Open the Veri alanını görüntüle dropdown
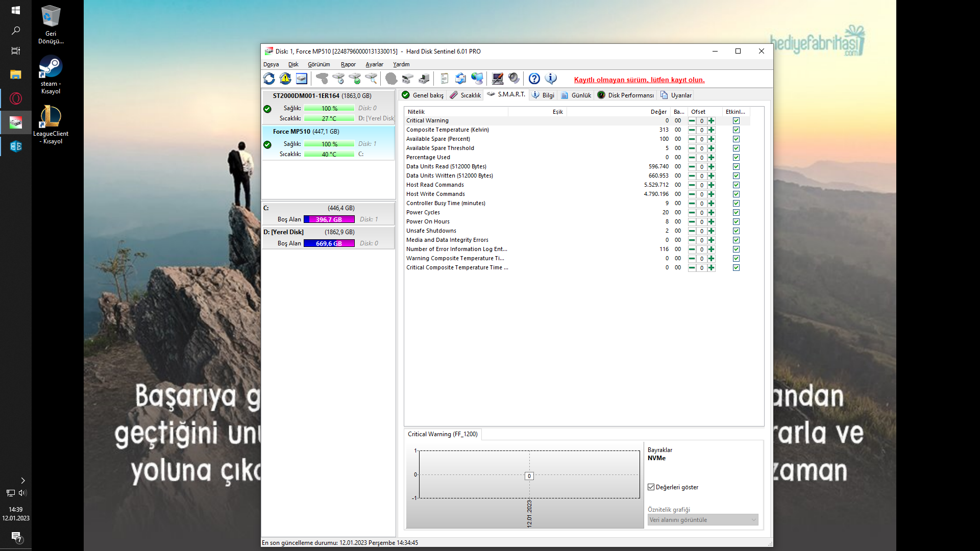The height and width of the screenshot is (551, 980). pyautogui.click(x=702, y=520)
